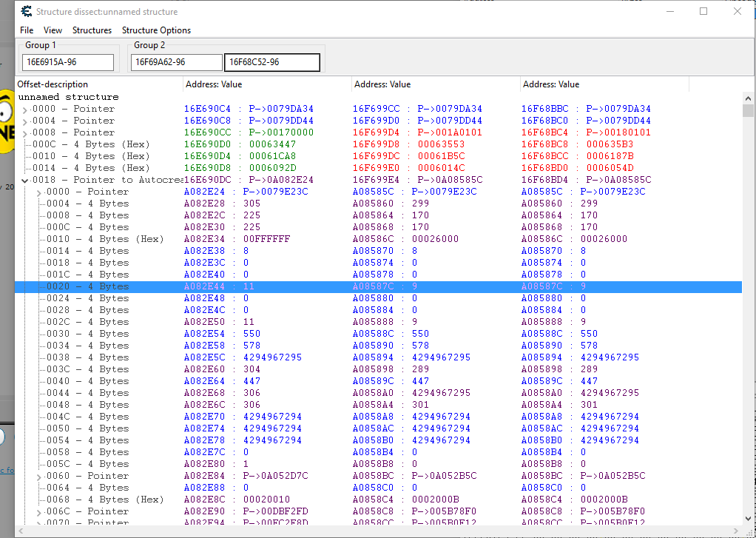This screenshot has height=538, width=756.
Task: Click value P->00180101 at 16F68BC4
Action: tap(618, 132)
